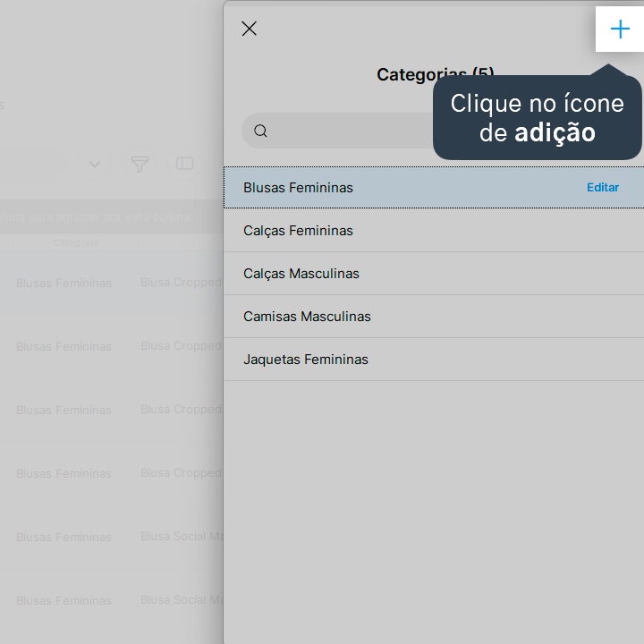Click the search magnifier icon in Categorias panel
Viewport: 644px width, 644px height.
tap(260, 131)
